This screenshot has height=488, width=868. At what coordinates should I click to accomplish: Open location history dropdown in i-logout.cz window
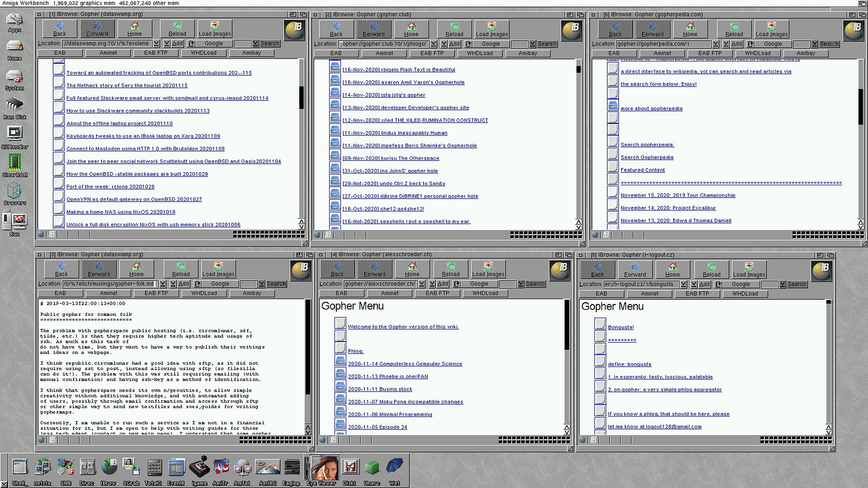point(683,284)
